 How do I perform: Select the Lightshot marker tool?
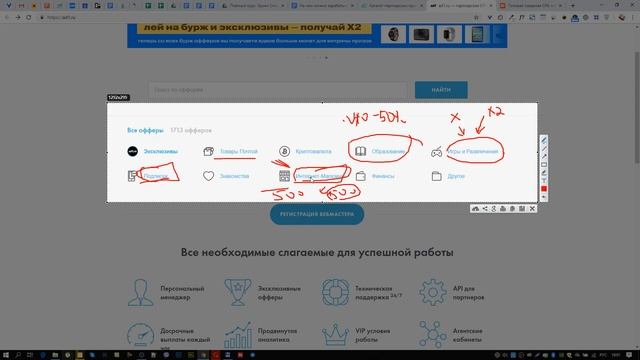[544, 173]
